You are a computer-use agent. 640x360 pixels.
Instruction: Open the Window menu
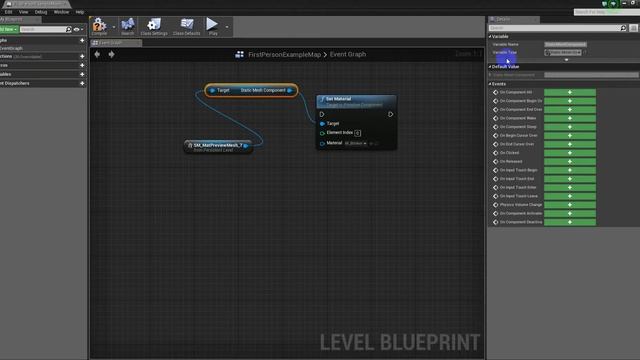(61, 12)
